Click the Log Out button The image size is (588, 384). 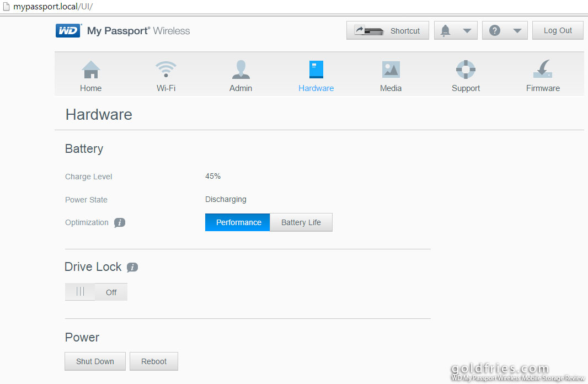tap(558, 30)
